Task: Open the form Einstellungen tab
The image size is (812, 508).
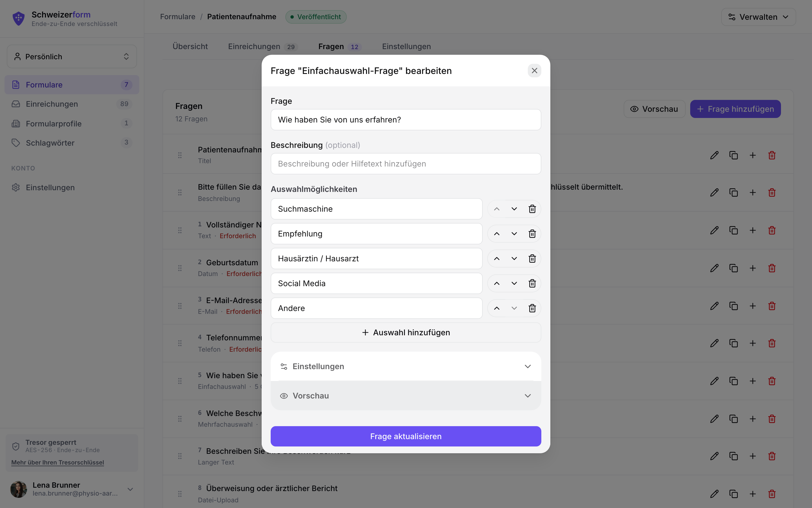Action: pos(406,46)
